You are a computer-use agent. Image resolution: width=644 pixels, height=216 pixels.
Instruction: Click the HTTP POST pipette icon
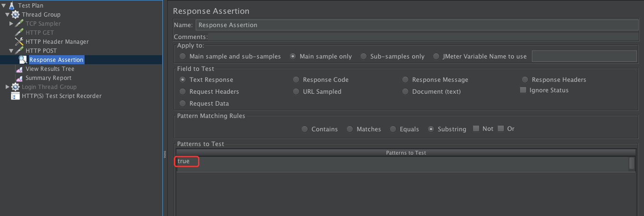click(19, 51)
